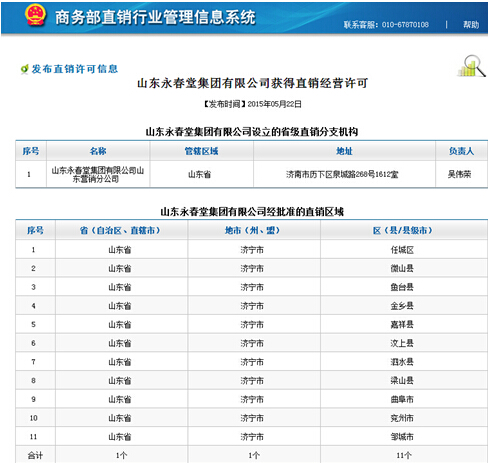Click the 区（县/县级市） column header
The width and height of the screenshot is (488, 463).
tap(403, 230)
